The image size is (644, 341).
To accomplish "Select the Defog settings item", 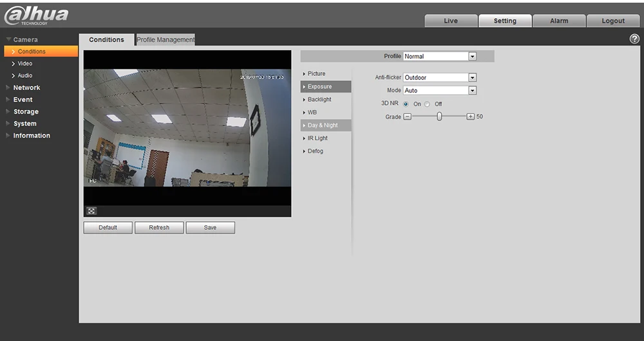I will pos(326,151).
